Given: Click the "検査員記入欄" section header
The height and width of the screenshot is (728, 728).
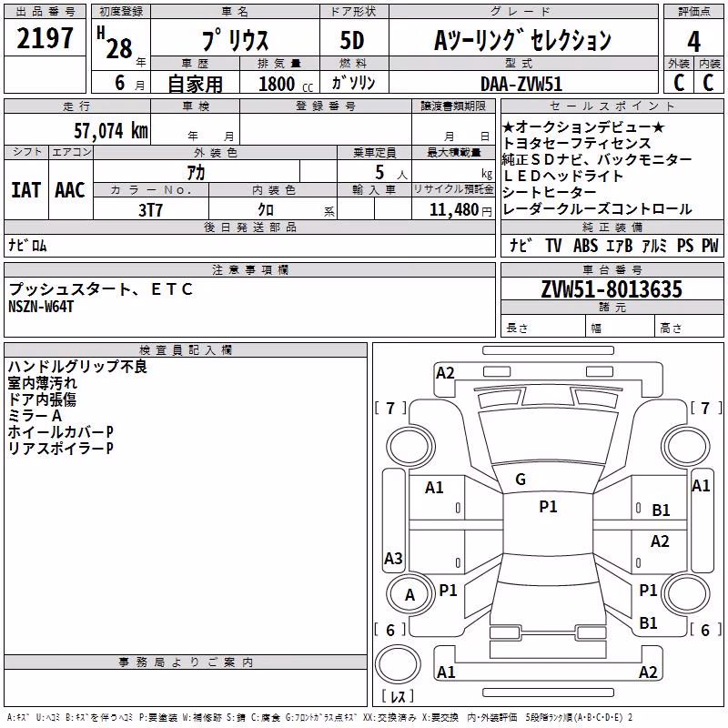Looking at the screenshot, I should click(x=186, y=350).
